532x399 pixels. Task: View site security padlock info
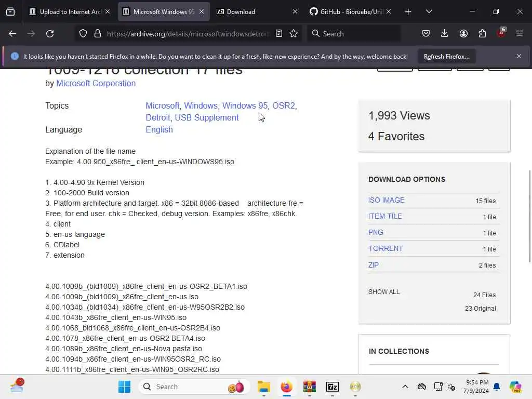point(98,34)
